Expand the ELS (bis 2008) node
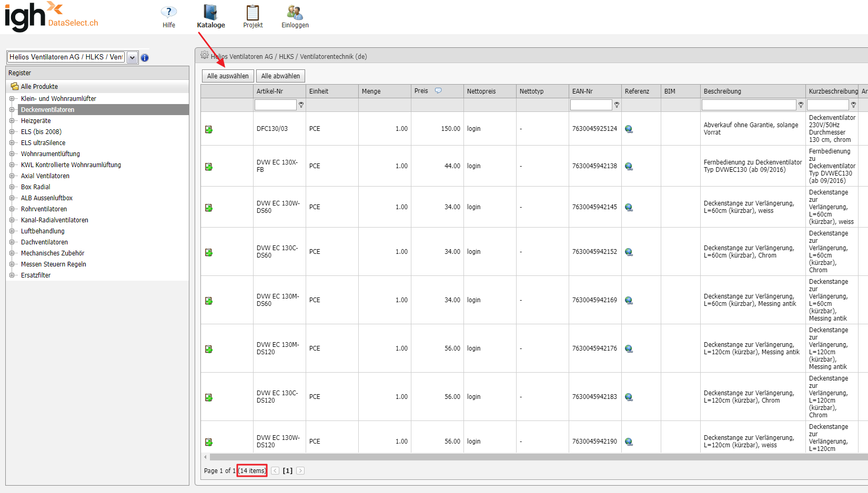Viewport: 868px width, 493px height. (x=12, y=132)
